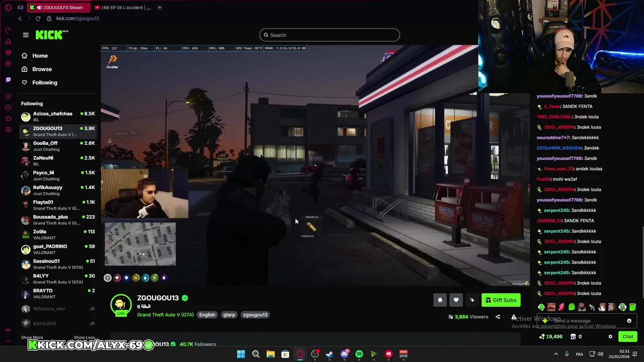Select the zgougou13 tag
Viewport: 644px width, 362px height.
point(255,315)
